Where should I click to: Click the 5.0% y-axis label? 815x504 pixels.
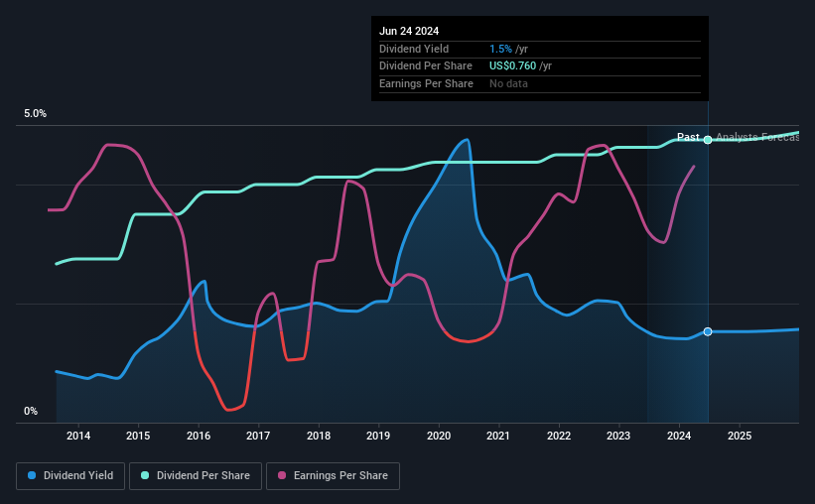(36, 114)
